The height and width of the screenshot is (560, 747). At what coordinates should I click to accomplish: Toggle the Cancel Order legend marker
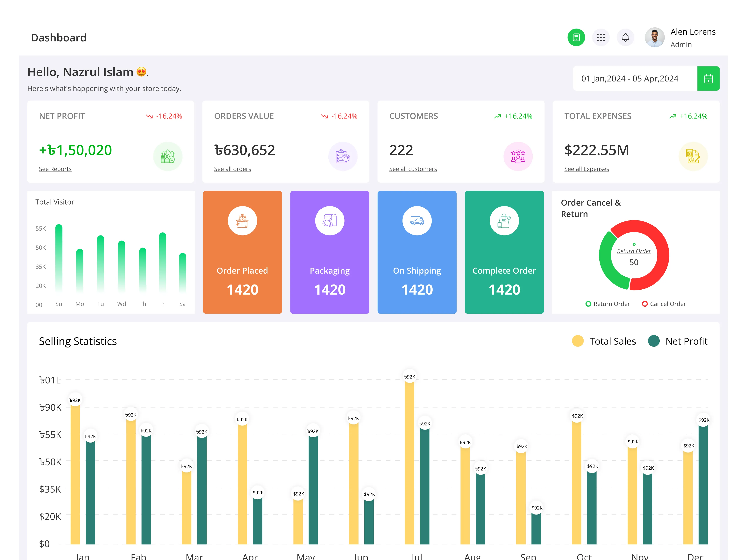coord(645,304)
